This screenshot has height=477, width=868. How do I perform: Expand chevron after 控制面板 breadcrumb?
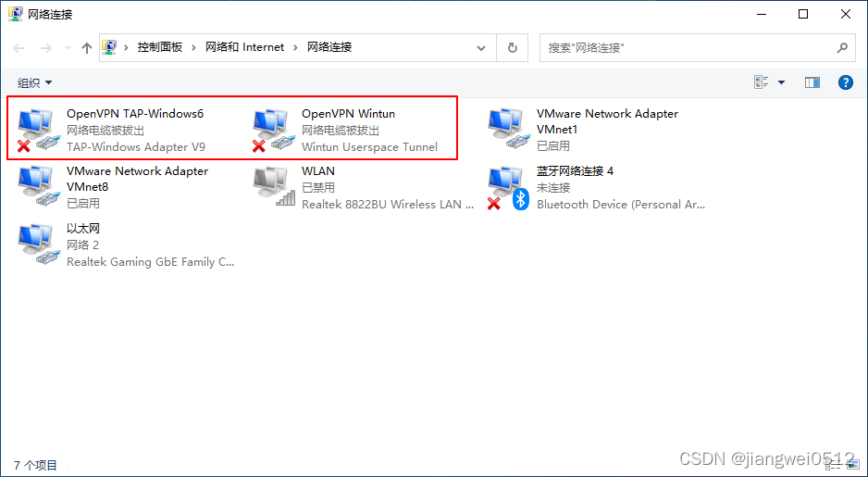coord(193,47)
